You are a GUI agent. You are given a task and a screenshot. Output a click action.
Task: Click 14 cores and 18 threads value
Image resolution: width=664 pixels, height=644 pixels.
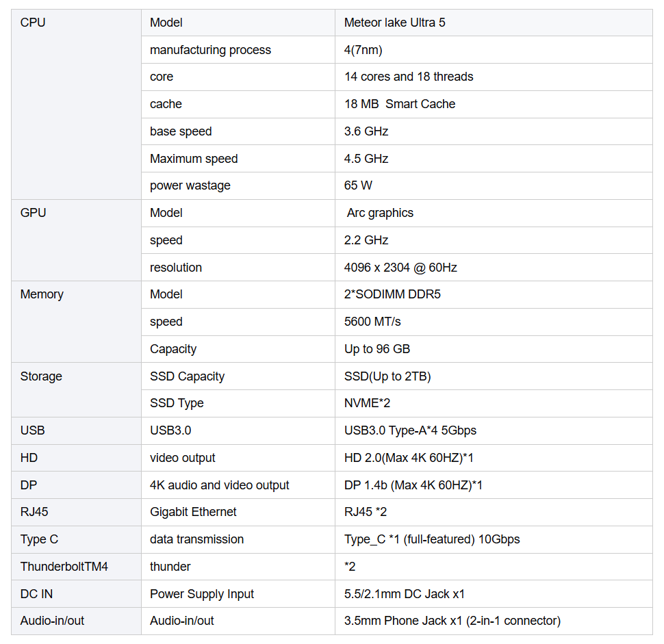pos(409,77)
